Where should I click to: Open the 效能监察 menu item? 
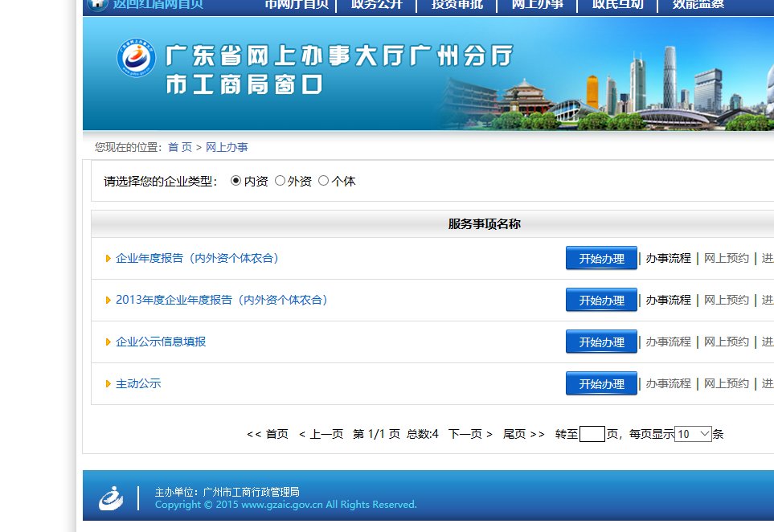tap(698, 5)
